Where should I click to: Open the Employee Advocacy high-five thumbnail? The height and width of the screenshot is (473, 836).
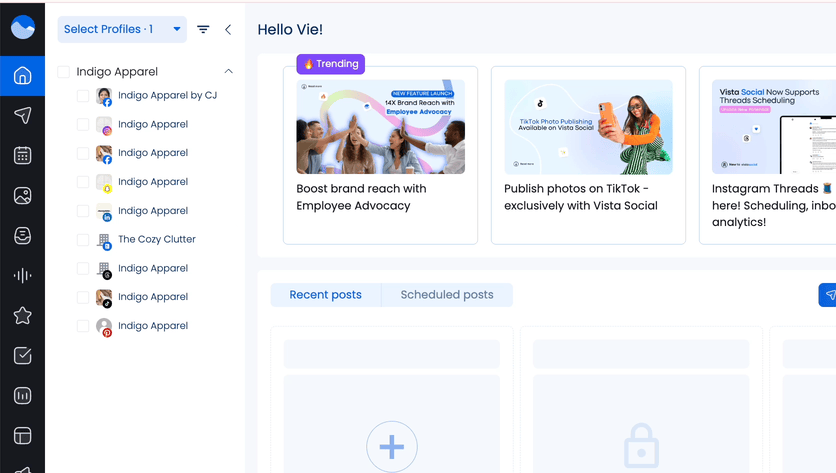(x=381, y=127)
